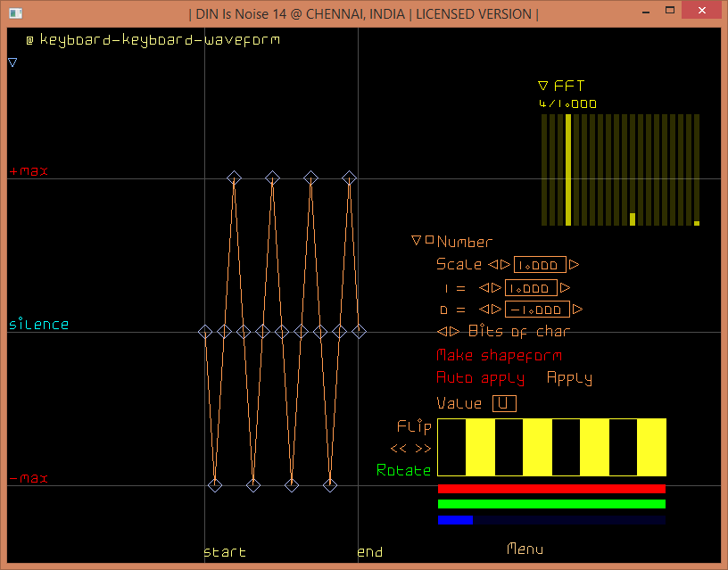Shift bits right with >> button
This screenshot has width=728, height=570.
pyautogui.click(x=422, y=449)
